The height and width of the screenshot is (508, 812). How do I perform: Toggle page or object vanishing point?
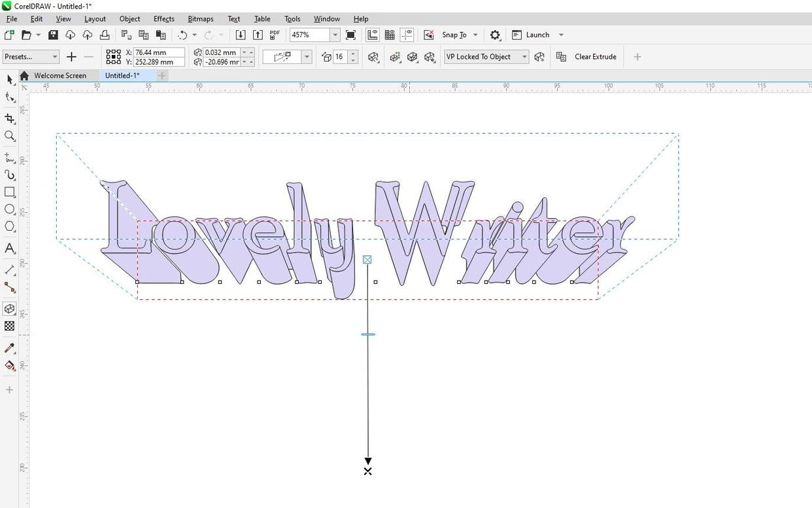click(539, 57)
